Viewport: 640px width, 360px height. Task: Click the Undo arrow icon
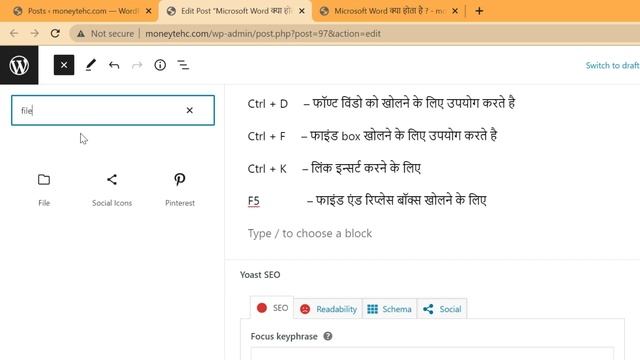[114, 65]
